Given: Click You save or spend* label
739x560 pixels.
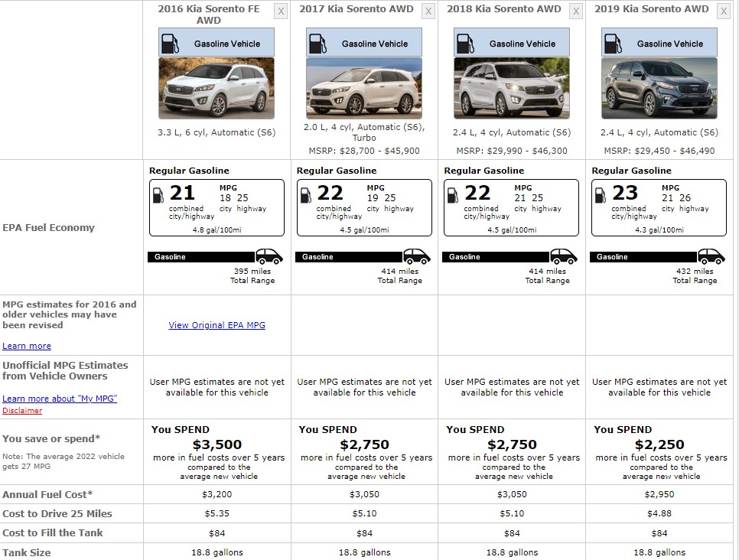Looking at the screenshot, I should coord(51,439).
